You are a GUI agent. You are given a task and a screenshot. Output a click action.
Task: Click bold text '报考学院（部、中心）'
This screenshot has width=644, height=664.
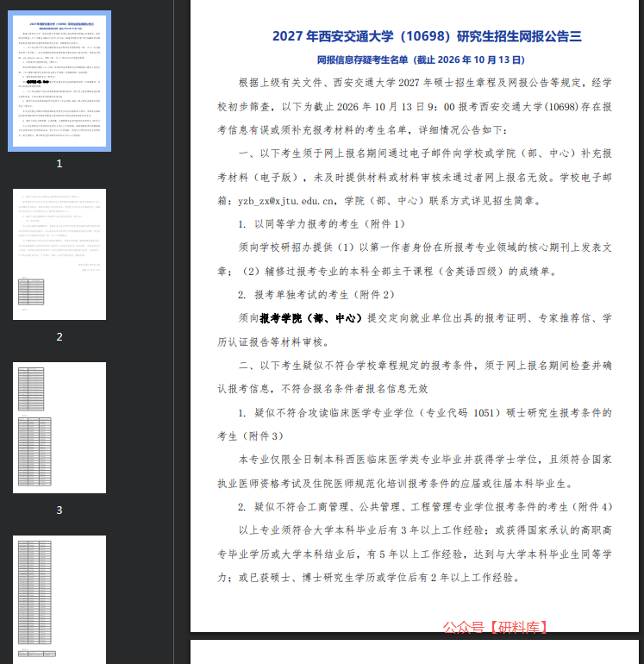point(311,318)
